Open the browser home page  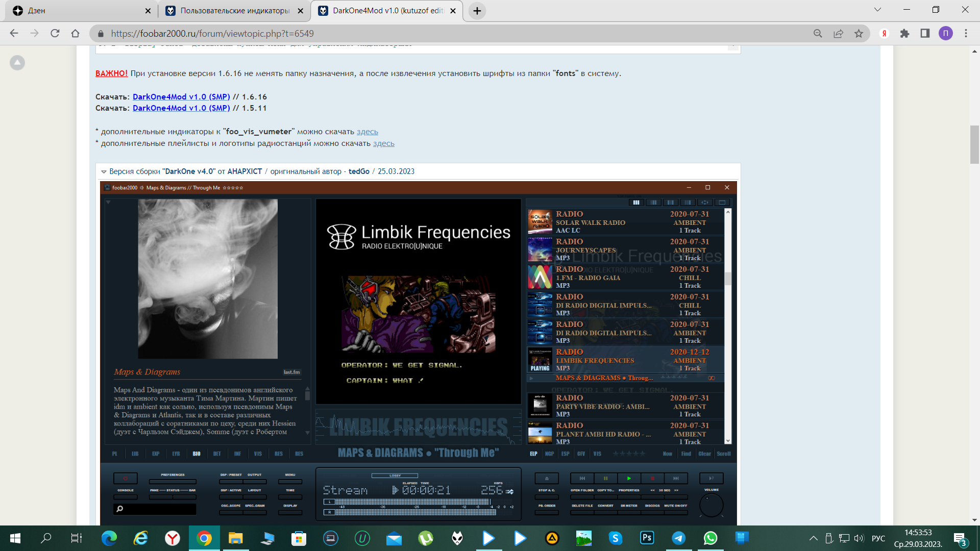coord(76,34)
